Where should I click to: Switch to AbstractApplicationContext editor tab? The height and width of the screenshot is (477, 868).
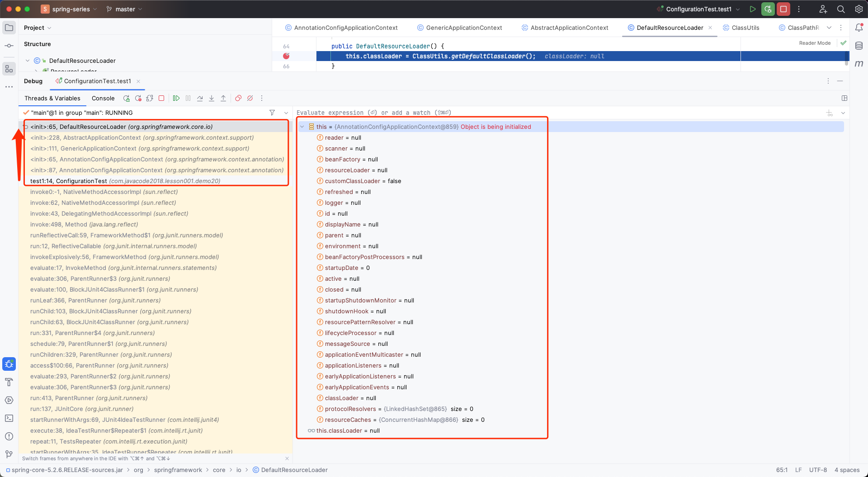tap(569, 28)
